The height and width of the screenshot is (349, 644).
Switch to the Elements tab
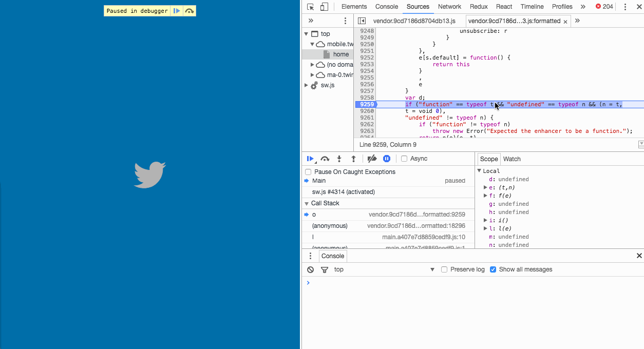coord(354,7)
